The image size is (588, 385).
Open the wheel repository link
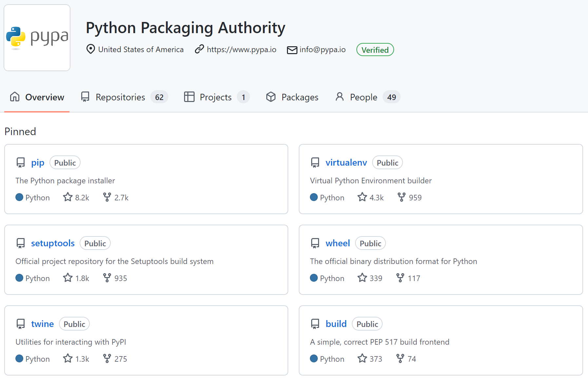tap(338, 243)
